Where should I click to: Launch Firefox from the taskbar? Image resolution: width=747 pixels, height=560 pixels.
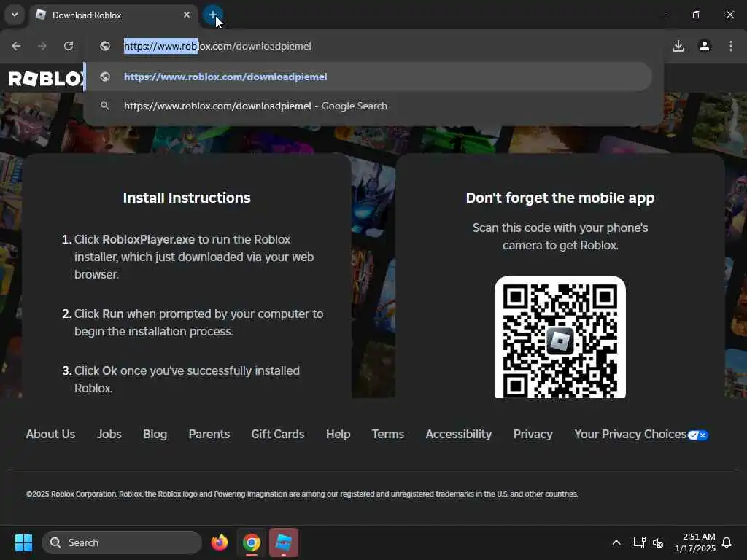pyautogui.click(x=219, y=542)
